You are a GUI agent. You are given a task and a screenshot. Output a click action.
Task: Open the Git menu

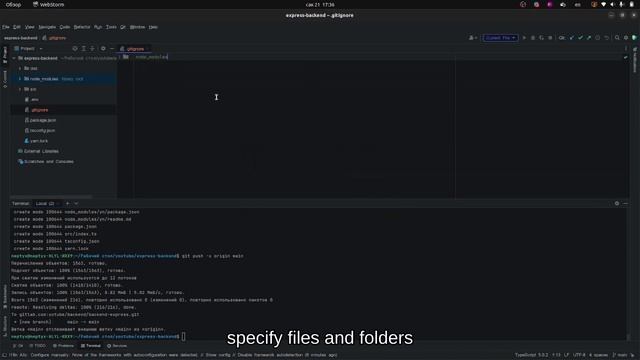tap(123, 27)
